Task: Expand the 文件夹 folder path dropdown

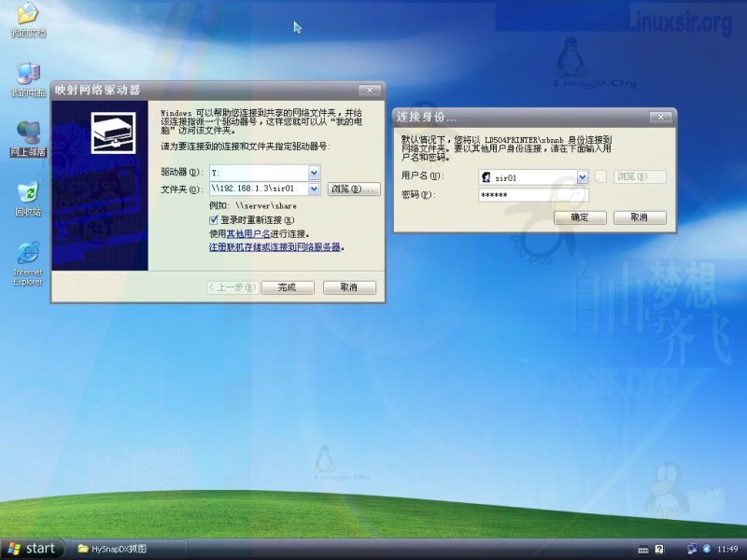Action: click(314, 189)
